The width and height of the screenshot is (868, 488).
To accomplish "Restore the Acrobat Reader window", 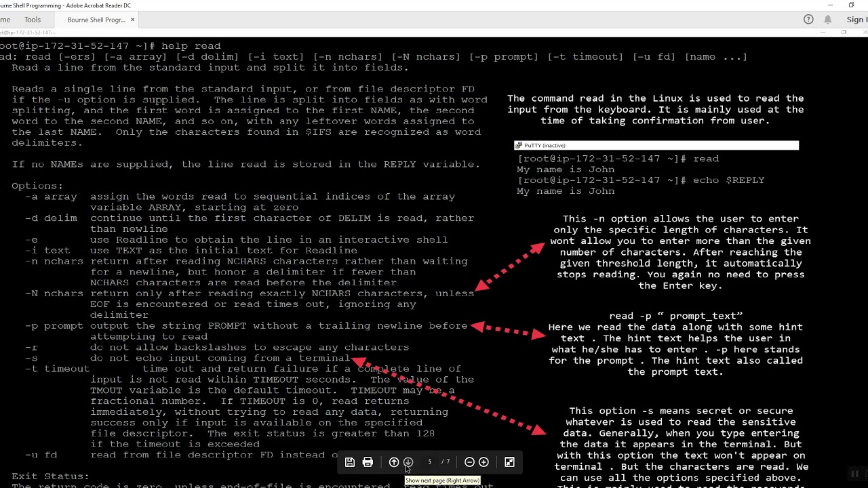I will [x=851, y=5].
